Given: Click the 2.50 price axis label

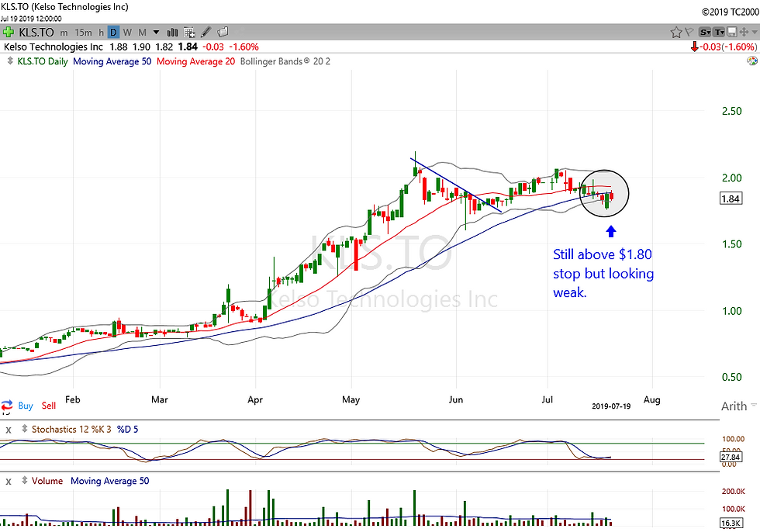Looking at the screenshot, I should (732, 111).
